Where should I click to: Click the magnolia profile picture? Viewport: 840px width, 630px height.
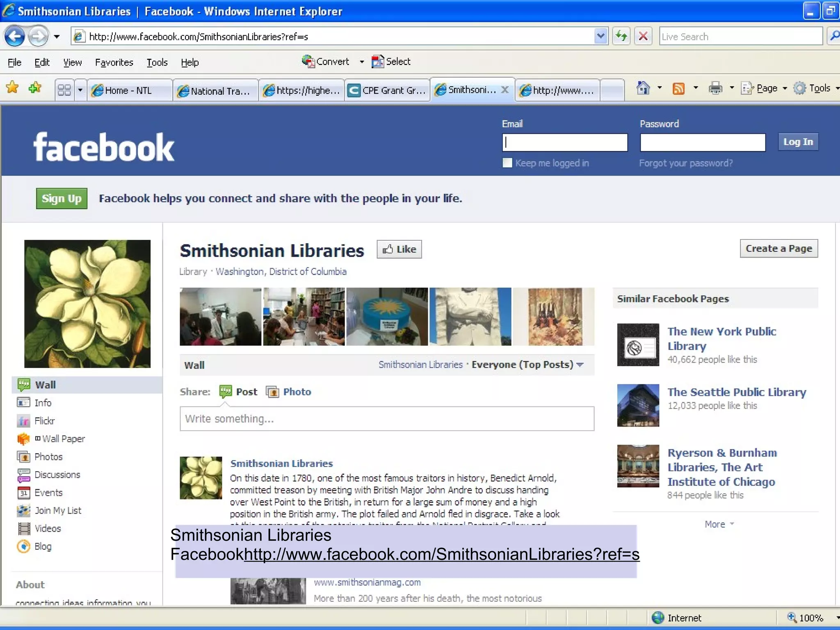87,304
